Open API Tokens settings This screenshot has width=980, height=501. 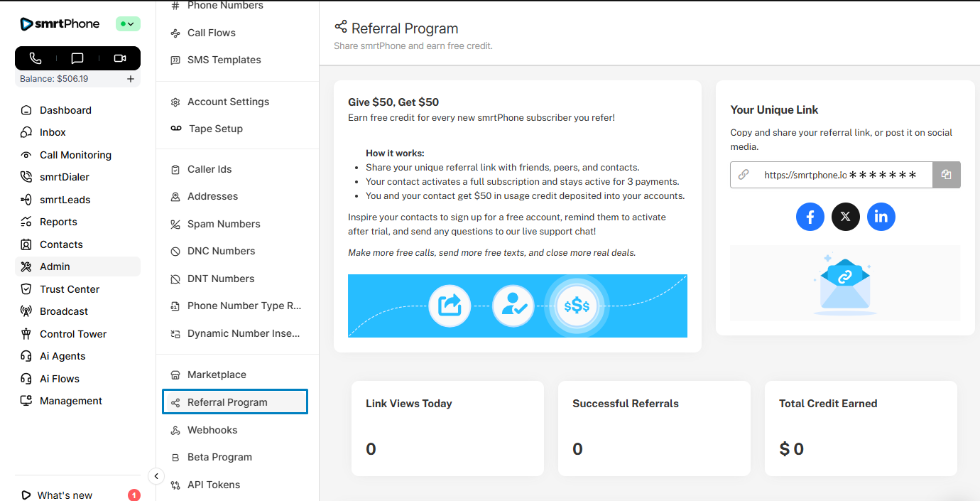(x=213, y=485)
